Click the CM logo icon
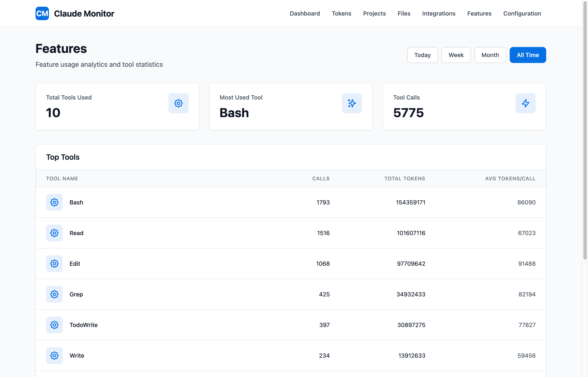 42,13
